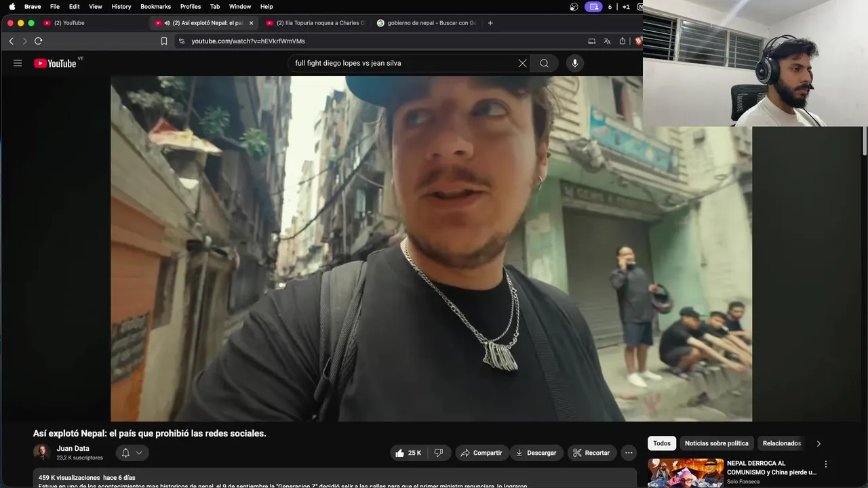Go back in browser history
Image resolution: width=868 pixels, height=488 pixels.
(x=11, y=41)
